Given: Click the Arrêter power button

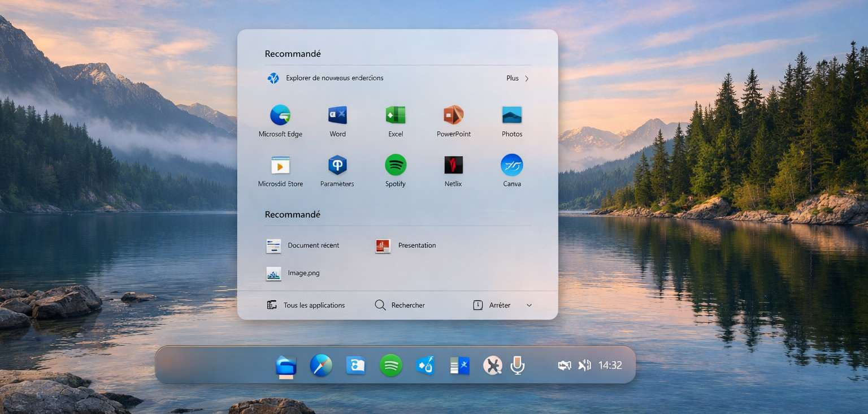Looking at the screenshot, I should point(492,305).
